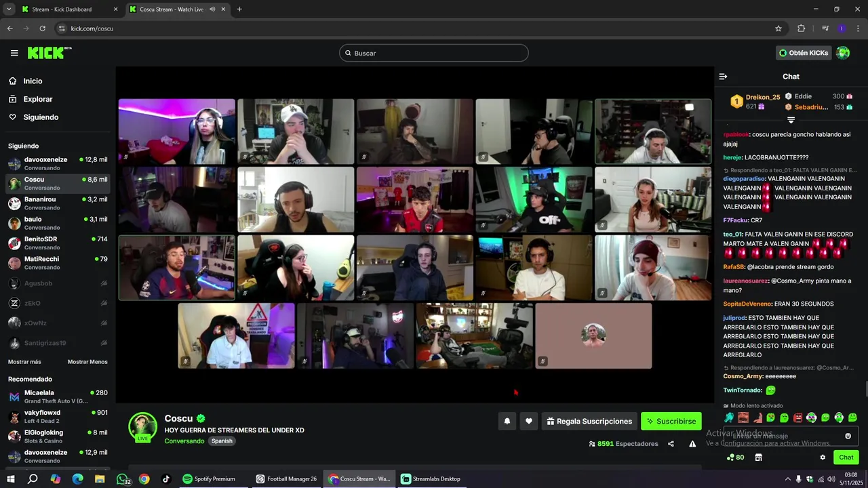Insert the laughing man face emote
868x488 pixels.
click(743, 418)
